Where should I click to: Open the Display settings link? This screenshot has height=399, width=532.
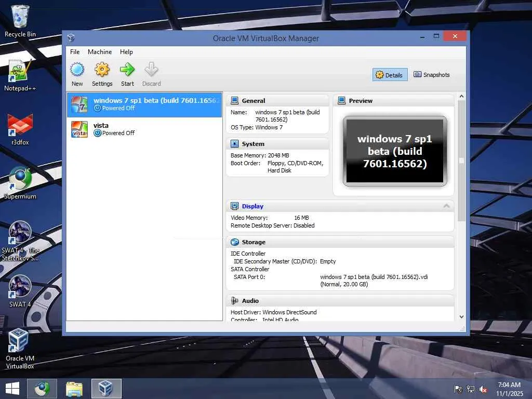tap(252, 206)
